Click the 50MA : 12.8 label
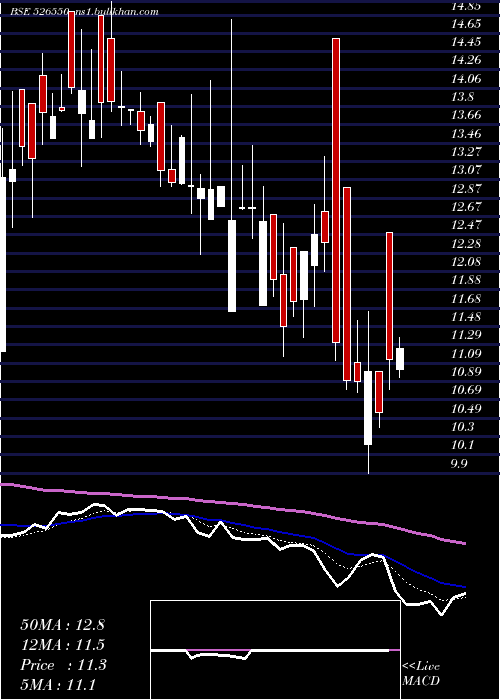500x700 pixels. (62, 625)
